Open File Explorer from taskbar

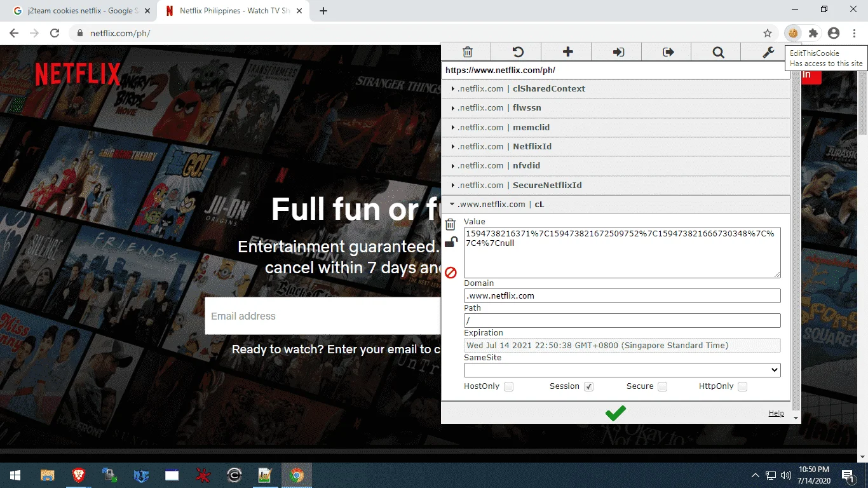click(x=48, y=475)
